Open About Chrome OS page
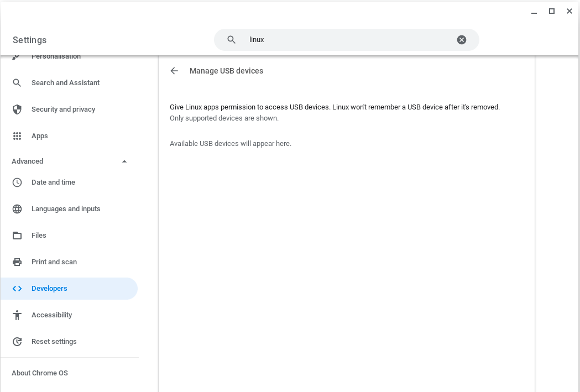580x392 pixels. click(40, 373)
